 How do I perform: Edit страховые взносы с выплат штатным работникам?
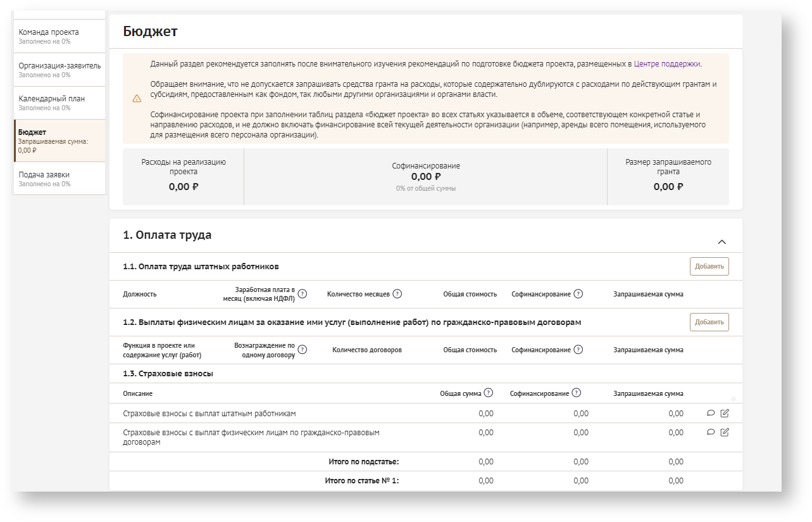pyautogui.click(x=725, y=414)
